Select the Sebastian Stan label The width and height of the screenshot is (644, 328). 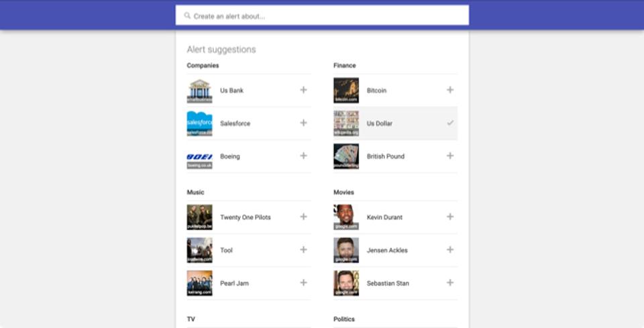(388, 283)
